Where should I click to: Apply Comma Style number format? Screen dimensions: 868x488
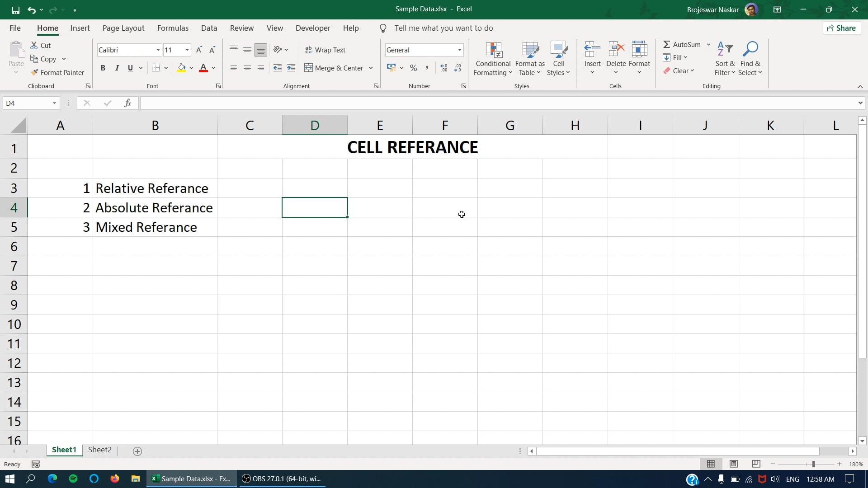pos(427,68)
